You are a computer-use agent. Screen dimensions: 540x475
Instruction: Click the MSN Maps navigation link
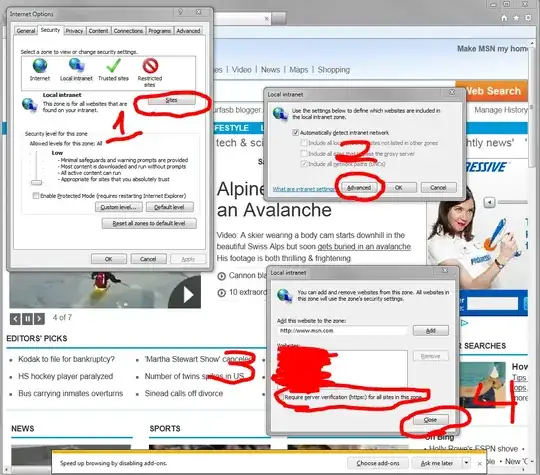299,70
